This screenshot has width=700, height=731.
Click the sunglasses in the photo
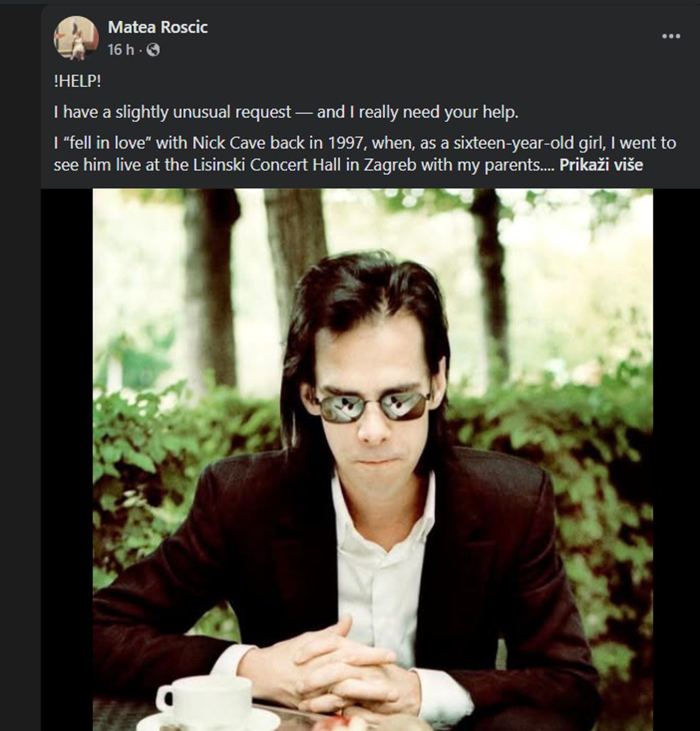point(373,406)
